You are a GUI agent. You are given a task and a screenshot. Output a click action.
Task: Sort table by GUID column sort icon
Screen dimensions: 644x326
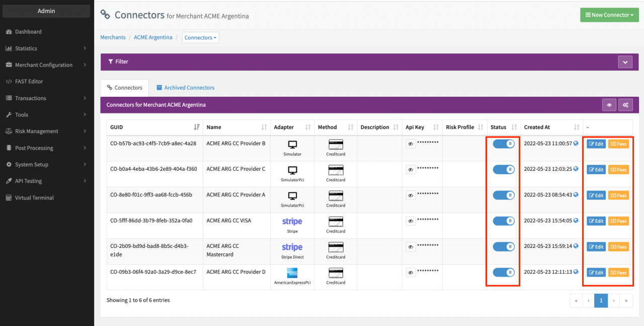pos(197,127)
